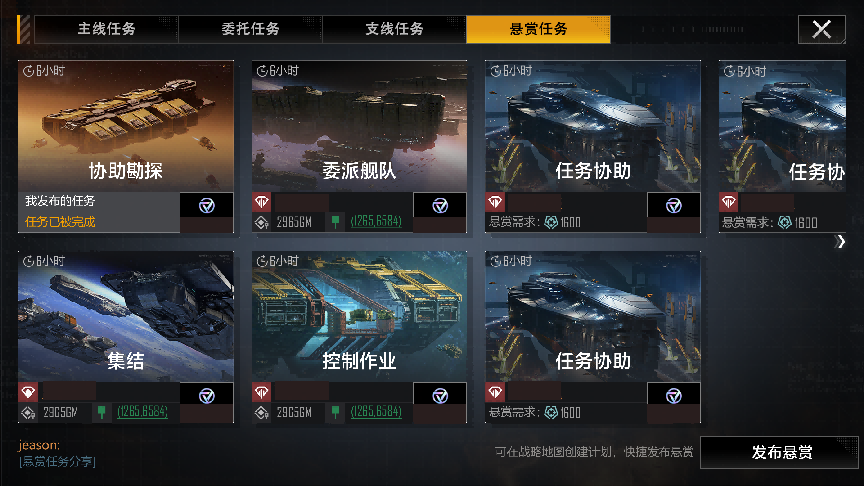Viewport: 864px width, 486px height.
Task: Click reward icon on 委派舰队 card
Action: [440, 206]
